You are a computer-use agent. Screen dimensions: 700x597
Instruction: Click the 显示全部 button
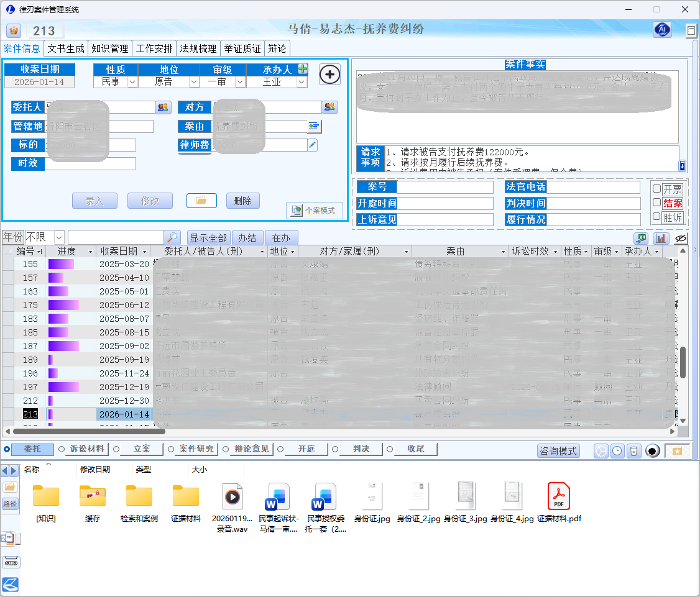pyautogui.click(x=208, y=238)
